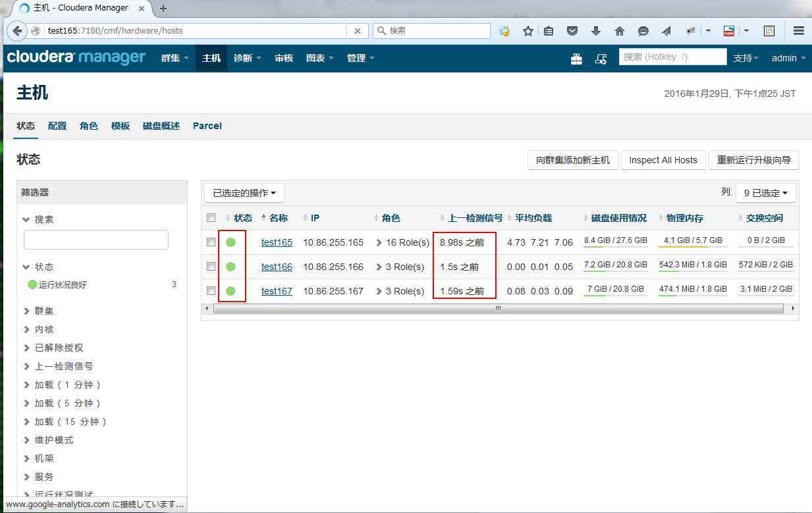This screenshot has height=513, width=812.
Task: Tick the select-all hosts checkbox in header
Action: tap(211, 218)
